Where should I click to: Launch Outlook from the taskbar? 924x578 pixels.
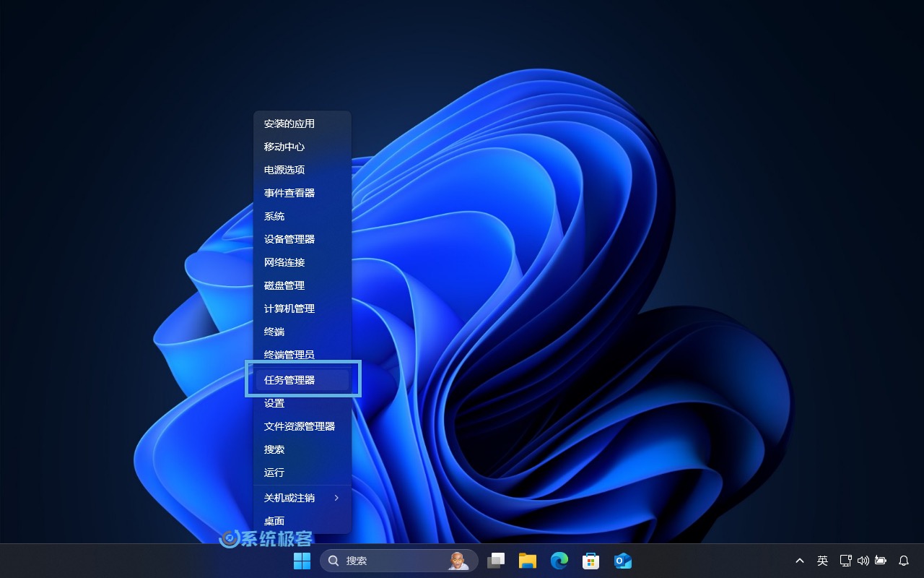pyautogui.click(x=622, y=561)
